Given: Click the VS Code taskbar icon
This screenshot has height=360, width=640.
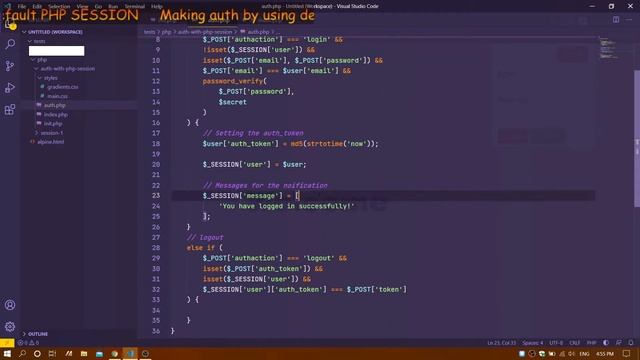Looking at the screenshot, I should coord(130,353).
